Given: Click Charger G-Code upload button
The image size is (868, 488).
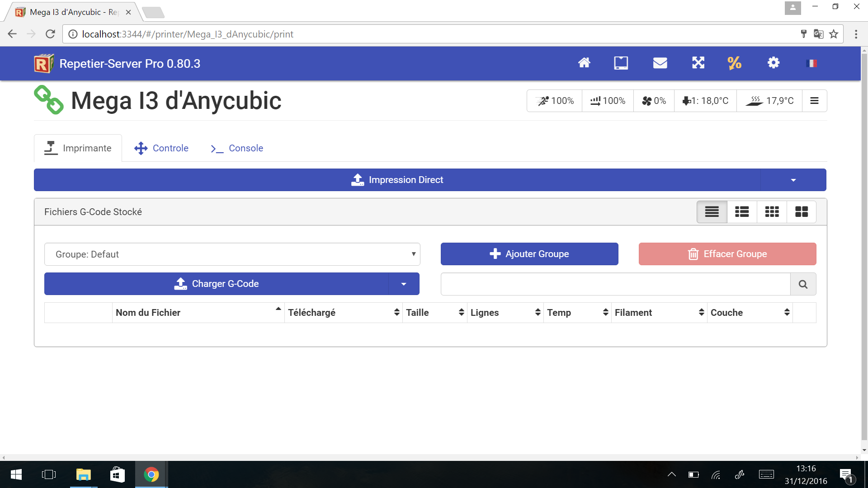Looking at the screenshot, I should tap(216, 284).
